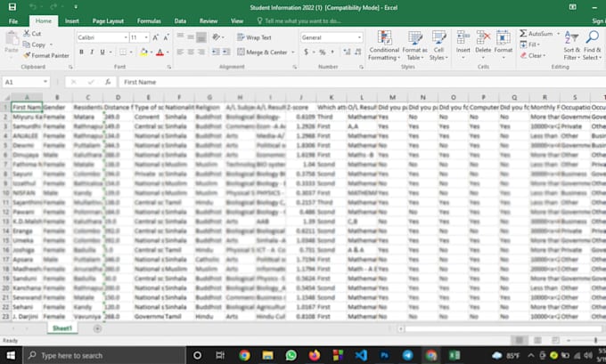Activate the Format Painter tool
This screenshot has width=606, height=364.
(x=46, y=55)
